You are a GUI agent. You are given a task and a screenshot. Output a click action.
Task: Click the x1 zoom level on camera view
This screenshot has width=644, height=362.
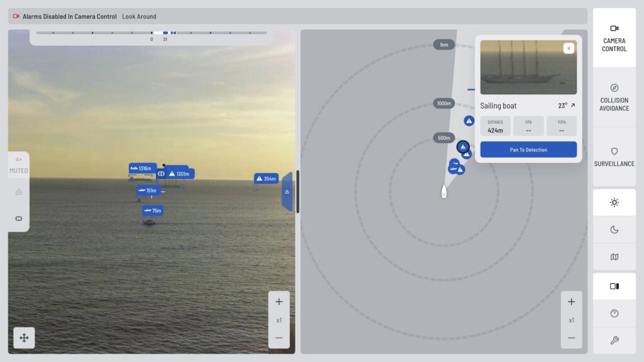[x=279, y=320]
